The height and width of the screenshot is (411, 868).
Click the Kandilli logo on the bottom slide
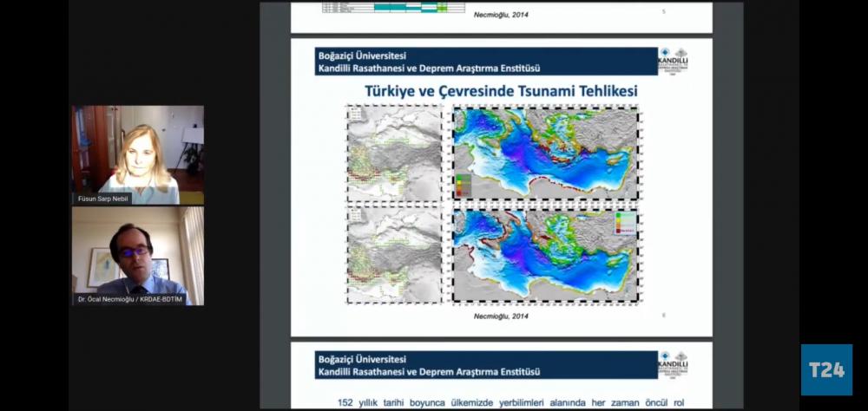[x=673, y=365]
